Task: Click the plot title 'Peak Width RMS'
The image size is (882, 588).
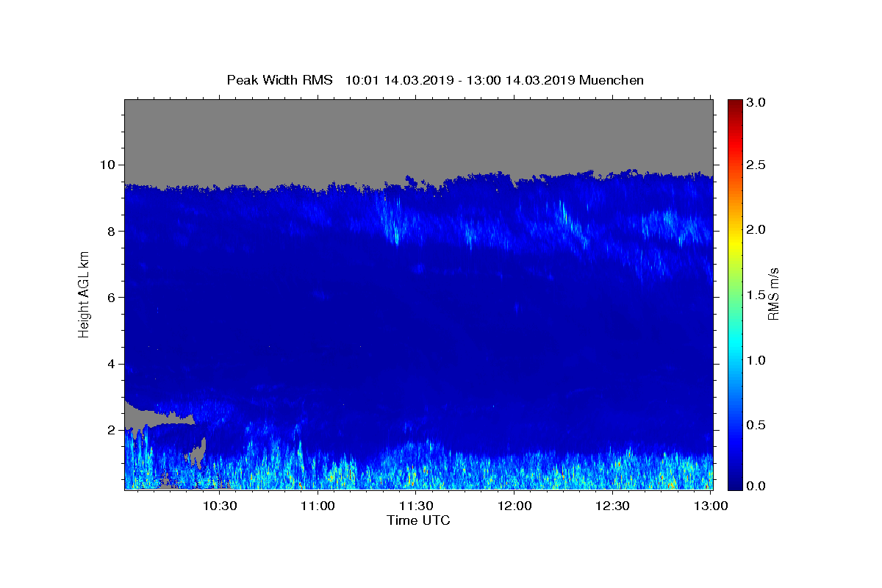Action: [279, 80]
